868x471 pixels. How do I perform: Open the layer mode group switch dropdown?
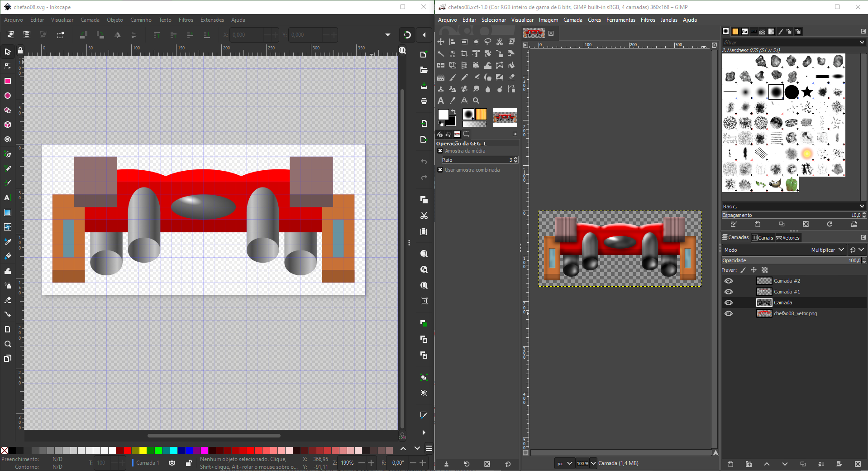857,250
